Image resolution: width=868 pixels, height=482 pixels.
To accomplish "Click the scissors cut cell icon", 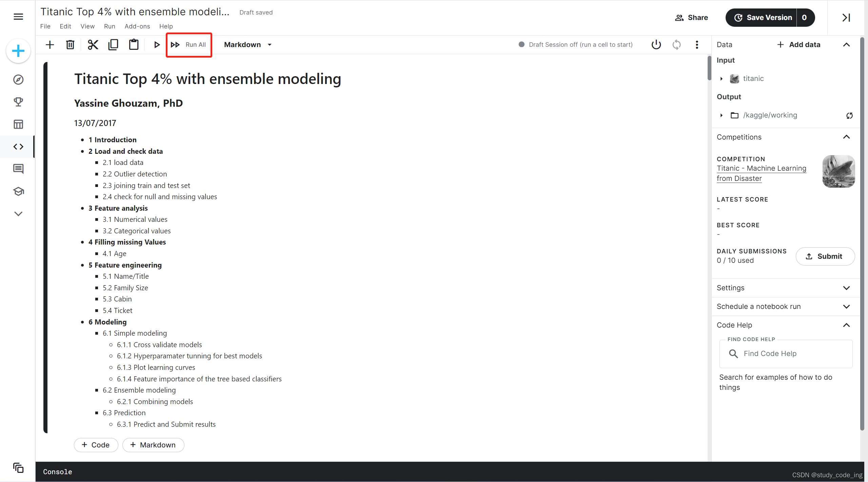I will point(93,45).
